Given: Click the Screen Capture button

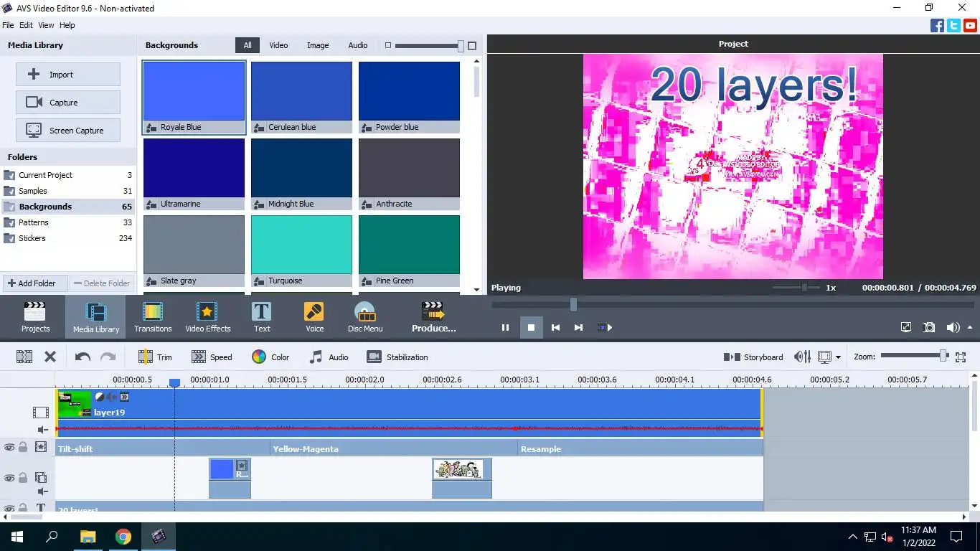Looking at the screenshot, I should [x=68, y=131].
